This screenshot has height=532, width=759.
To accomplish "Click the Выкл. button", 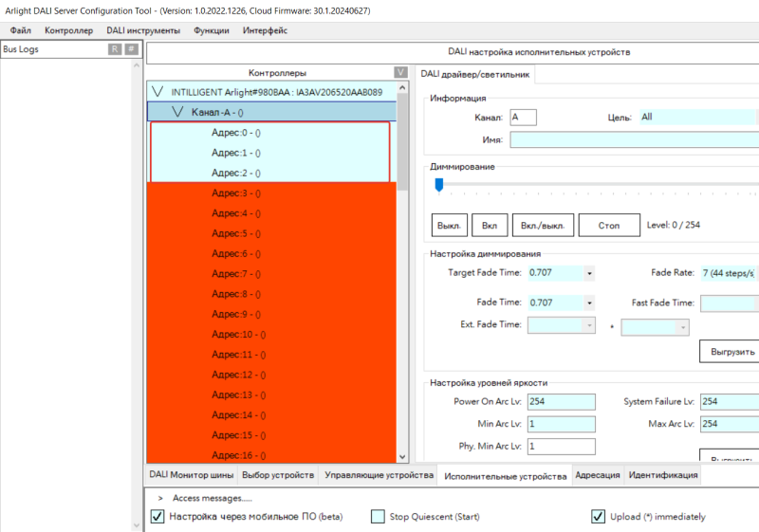I will point(449,226).
